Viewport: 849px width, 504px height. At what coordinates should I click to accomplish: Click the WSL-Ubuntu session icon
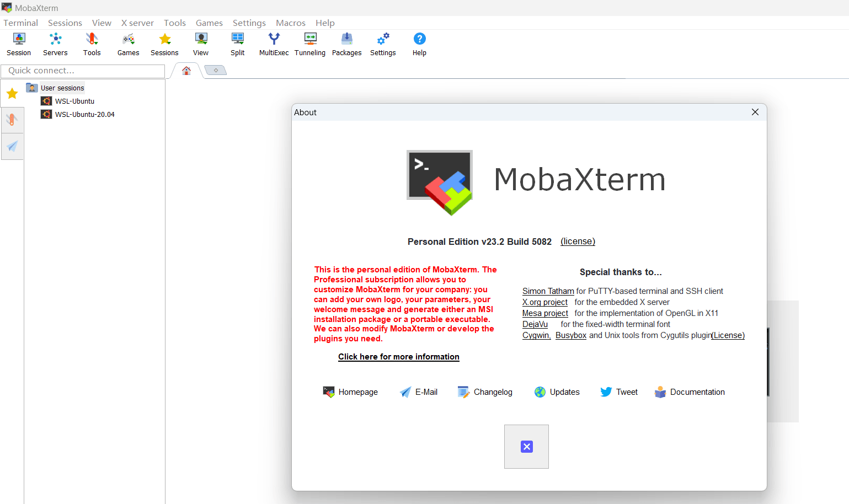pos(46,101)
